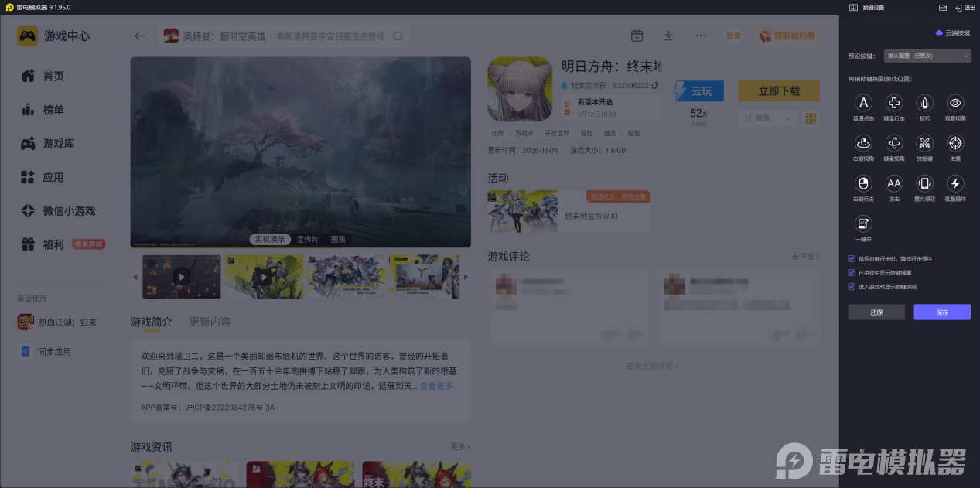Image resolution: width=980 pixels, height=488 pixels.
Task: Select the third screenshot thumbnail
Action: [346, 276]
